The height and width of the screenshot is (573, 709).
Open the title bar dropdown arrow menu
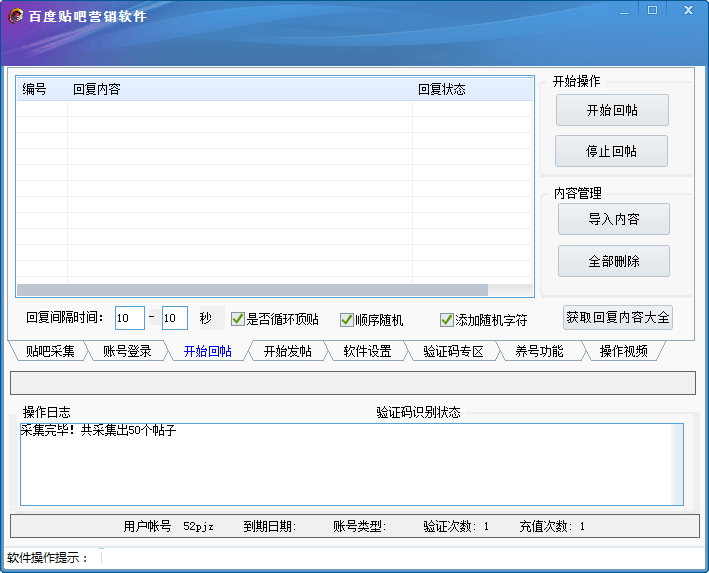[x=625, y=11]
